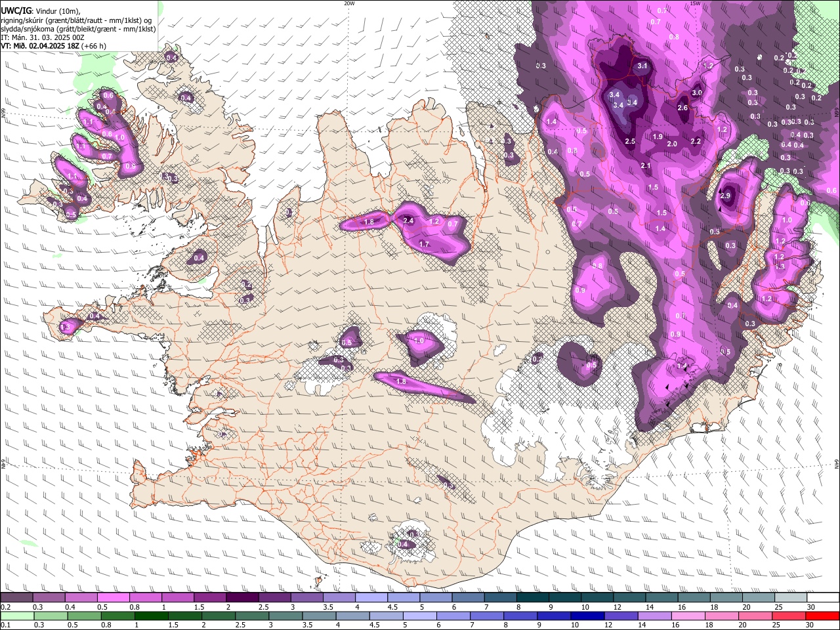840x630 pixels.
Task: Select the lower legend swatch between 25 and 30
Action: pyautogui.click(x=789, y=616)
